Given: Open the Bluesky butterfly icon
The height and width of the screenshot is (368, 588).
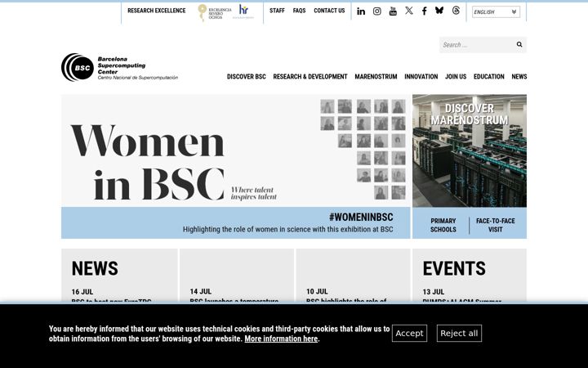Looking at the screenshot, I should pos(439,10).
